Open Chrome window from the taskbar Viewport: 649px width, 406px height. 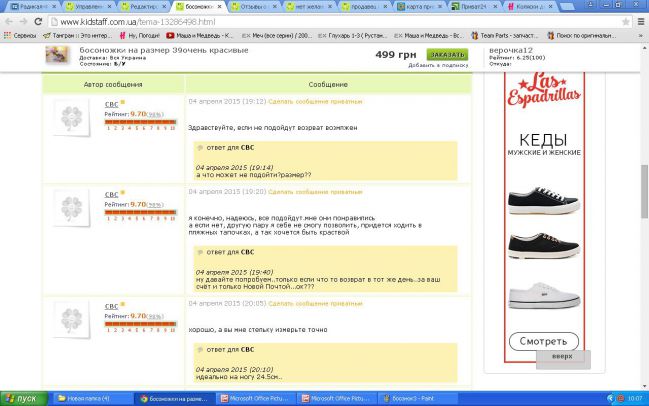(x=177, y=398)
